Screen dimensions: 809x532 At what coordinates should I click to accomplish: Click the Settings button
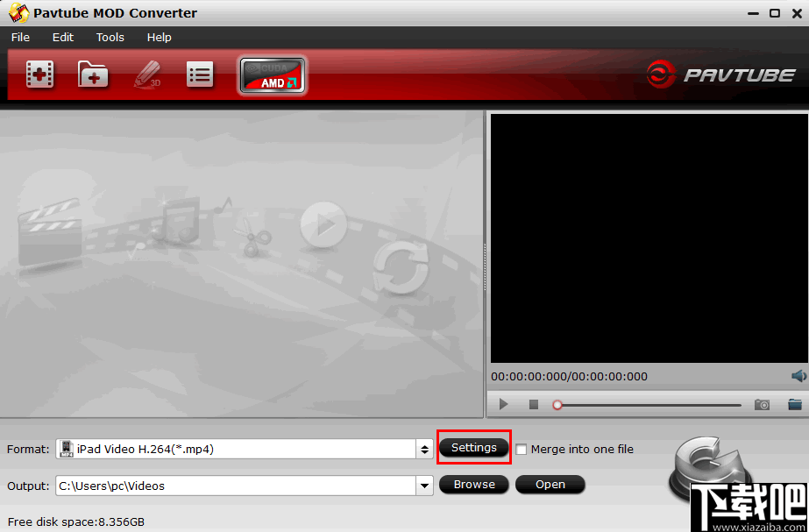click(473, 448)
